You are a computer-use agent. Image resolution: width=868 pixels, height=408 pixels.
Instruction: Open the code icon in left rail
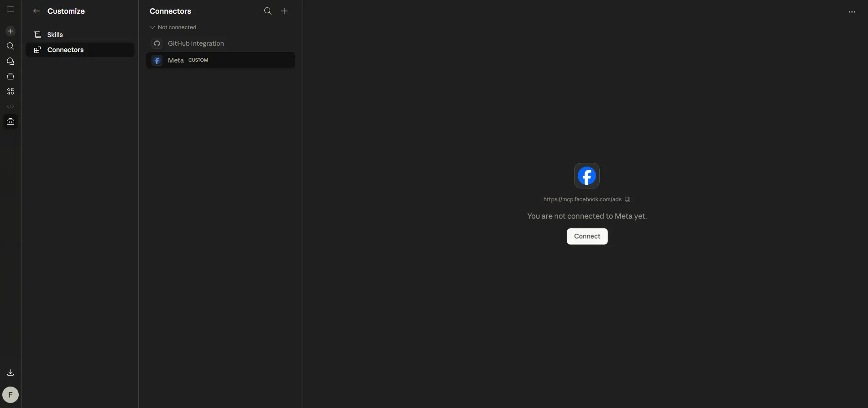pos(10,106)
